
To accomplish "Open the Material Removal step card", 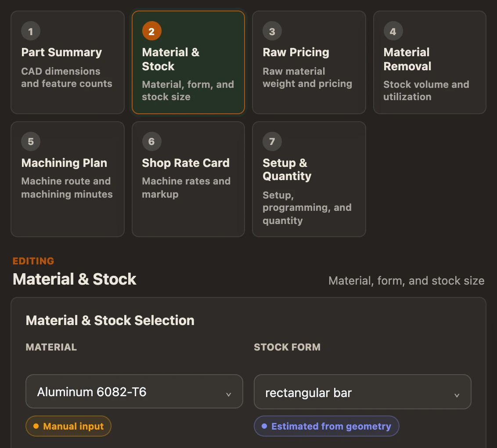I will [x=430, y=62].
